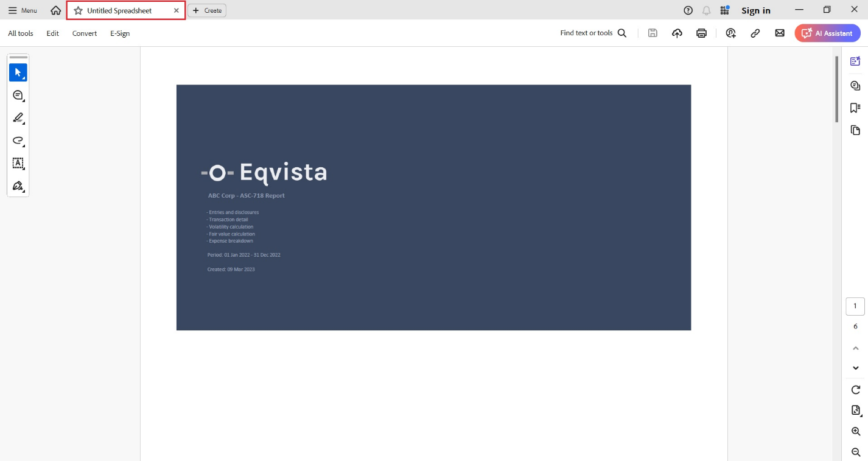This screenshot has height=461, width=868.
Task: Go to previous page with up chevron
Action: point(855,348)
